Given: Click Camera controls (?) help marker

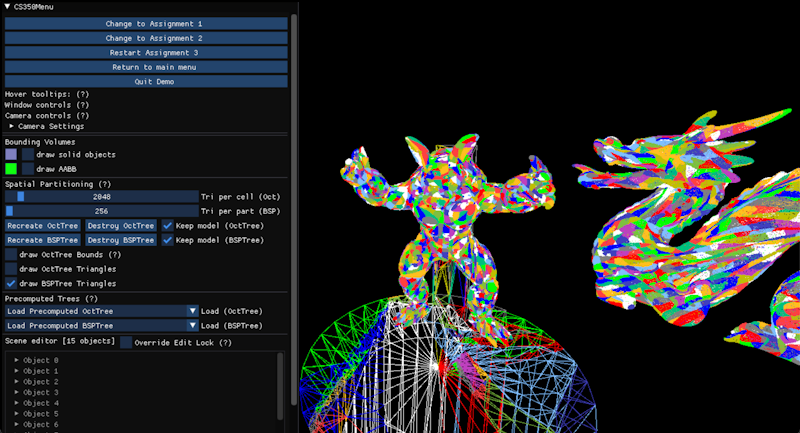Looking at the screenshot, I should (x=82, y=116).
